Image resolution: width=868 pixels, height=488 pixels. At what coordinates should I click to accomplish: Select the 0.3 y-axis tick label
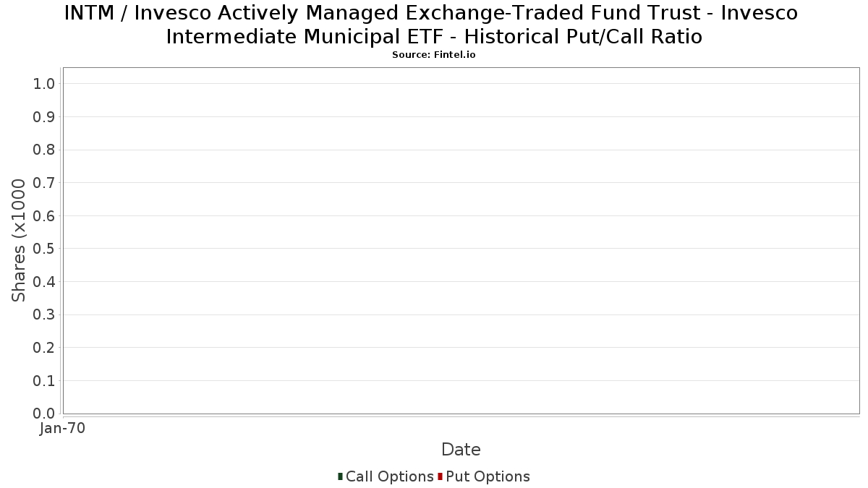[44, 314]
